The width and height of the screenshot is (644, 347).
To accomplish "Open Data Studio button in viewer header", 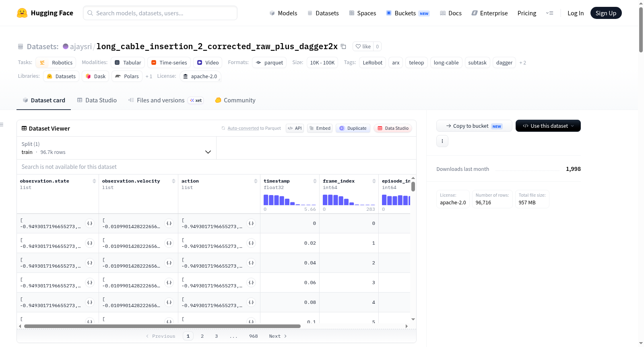I will click(393, 128).
